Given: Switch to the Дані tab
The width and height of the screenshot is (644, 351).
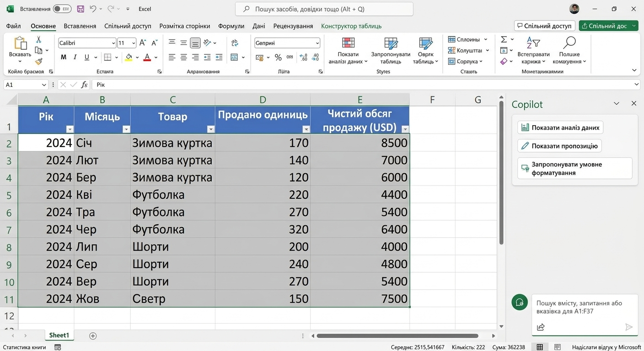Looking at the screenshot, I should 259,26.
